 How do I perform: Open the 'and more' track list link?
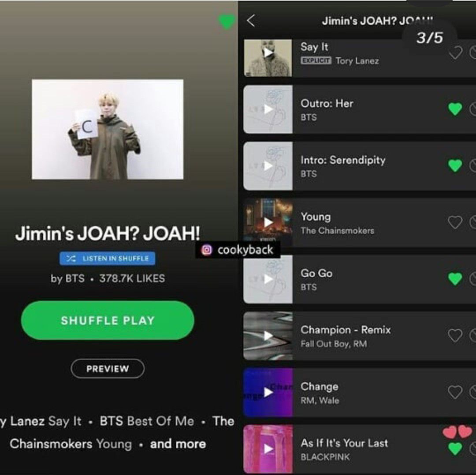coord(178,444)
